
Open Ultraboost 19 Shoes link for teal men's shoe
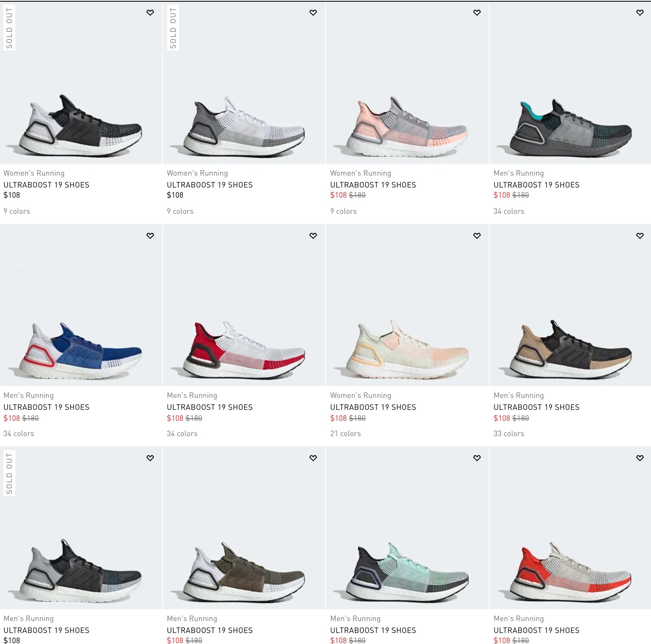click(536, 185)
